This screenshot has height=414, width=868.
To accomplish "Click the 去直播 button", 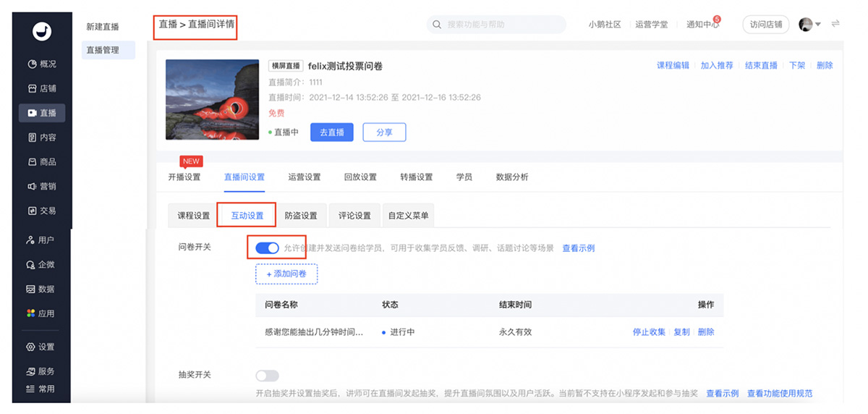I will point(331,132).
